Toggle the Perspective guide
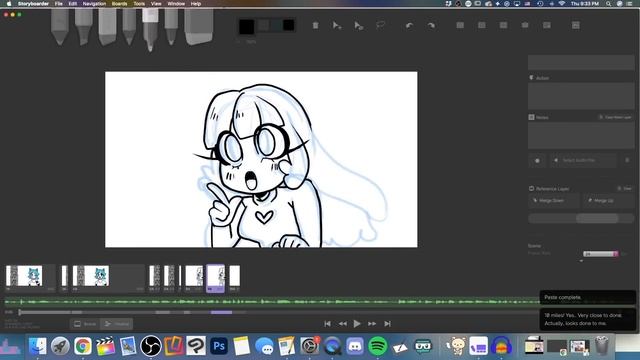This screenshot has width=640, height=360. (525, 25)
